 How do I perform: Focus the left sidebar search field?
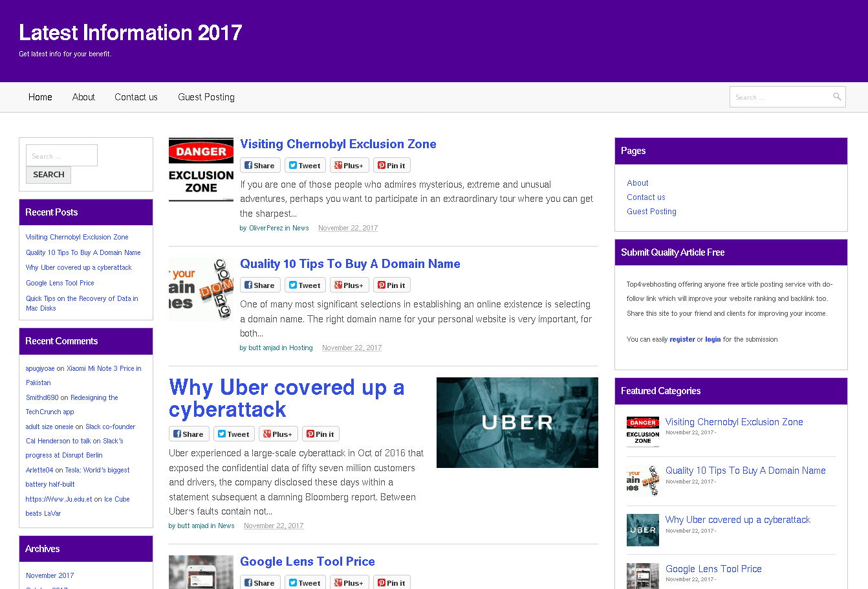click(x=61, y=155)
